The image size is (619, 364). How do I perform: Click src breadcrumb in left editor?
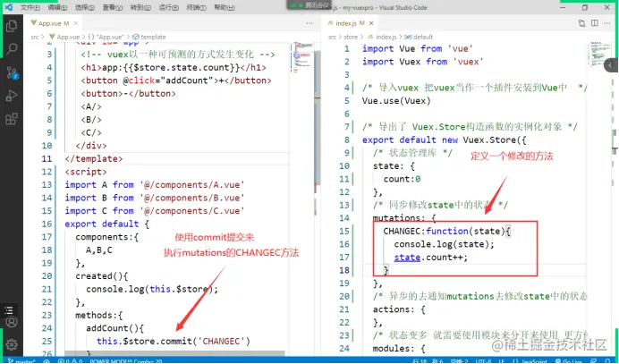click(x=35, y=37)
